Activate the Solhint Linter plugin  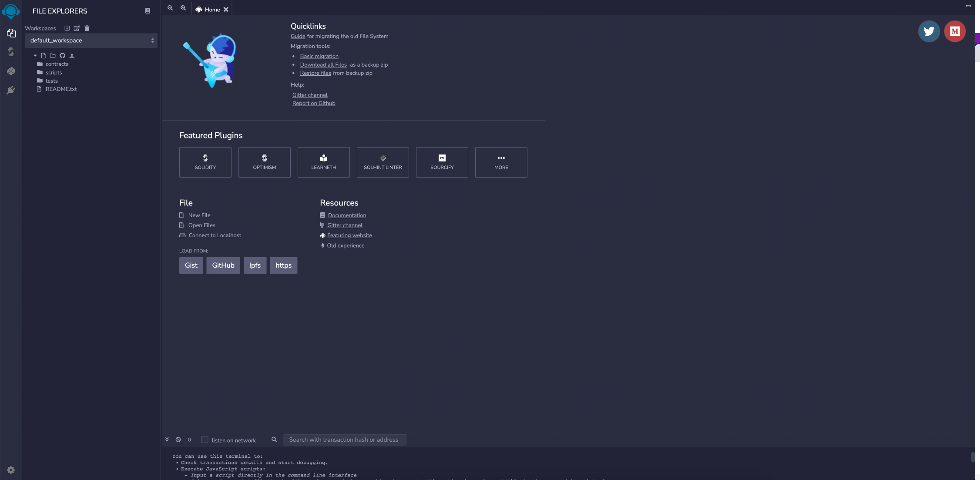[x=383, y=162]
